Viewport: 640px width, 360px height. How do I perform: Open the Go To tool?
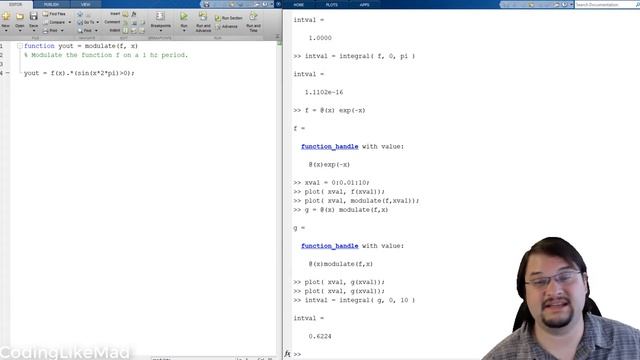(86, 22)
